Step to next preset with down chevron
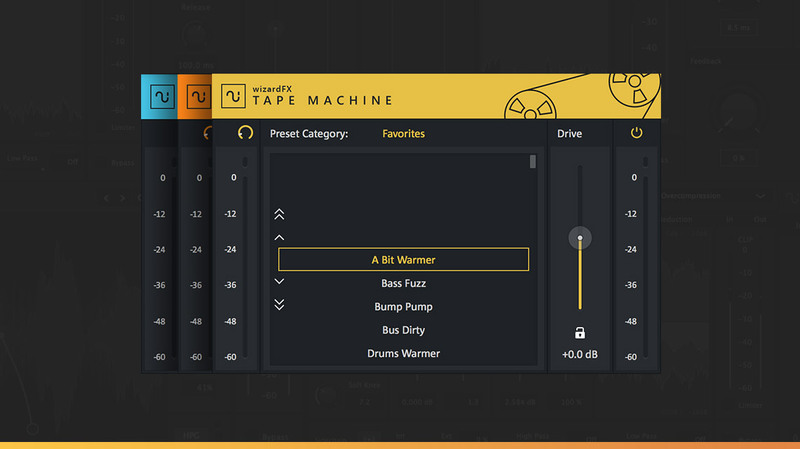The height and width of the screenshot is (449, 800). [x=280, y=282]
